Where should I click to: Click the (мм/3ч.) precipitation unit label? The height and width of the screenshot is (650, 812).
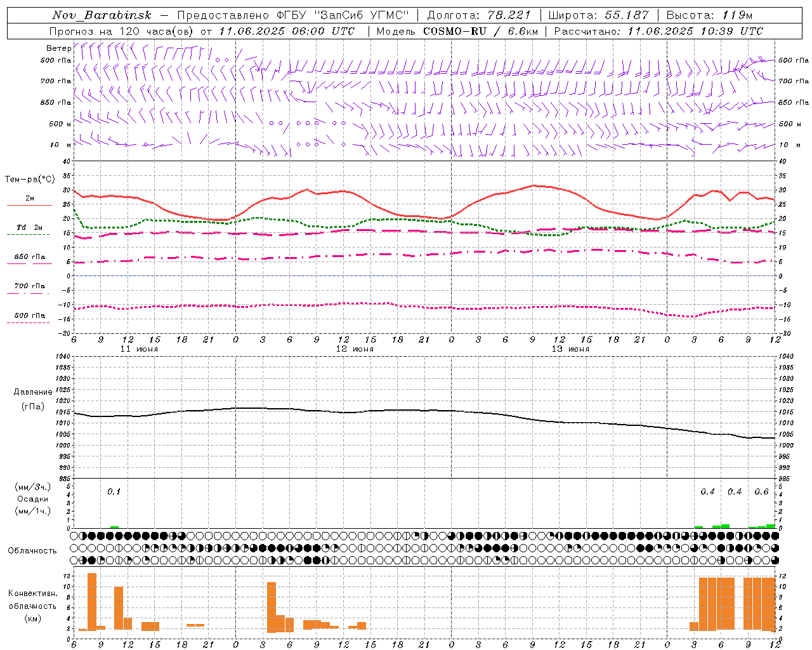coord(32,487)
